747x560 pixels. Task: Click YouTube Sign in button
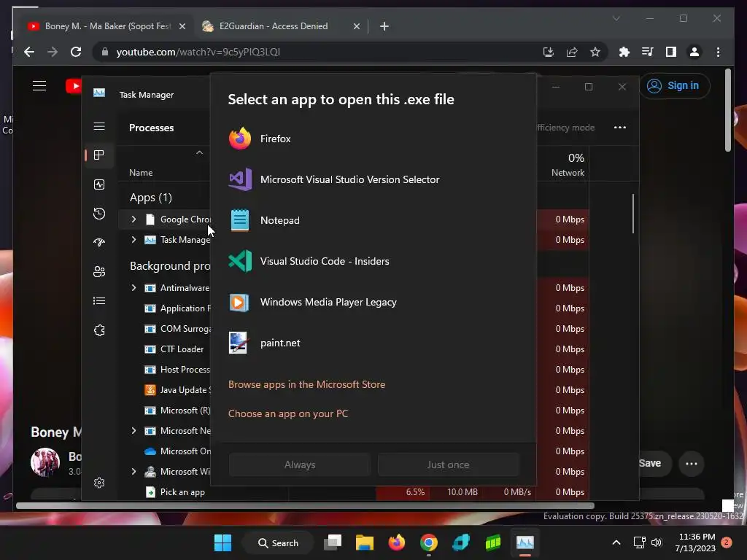click(x=673, y=86)
